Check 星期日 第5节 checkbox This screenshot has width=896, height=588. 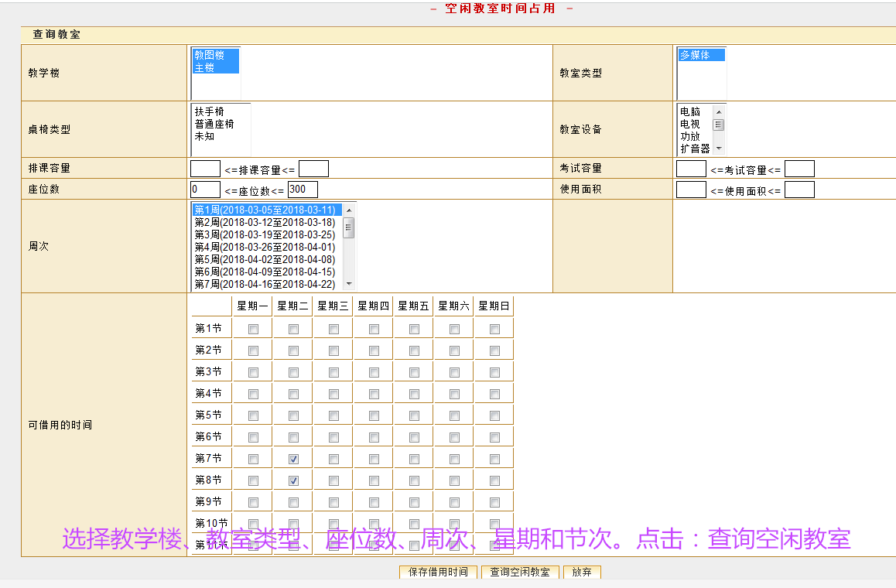(x=494, y=415)
